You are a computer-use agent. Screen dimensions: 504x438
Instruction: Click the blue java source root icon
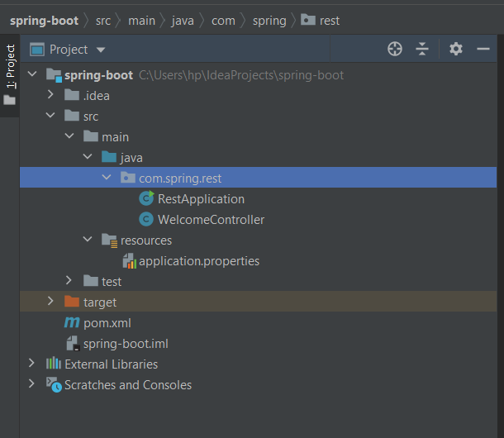(x=109, y=157)
